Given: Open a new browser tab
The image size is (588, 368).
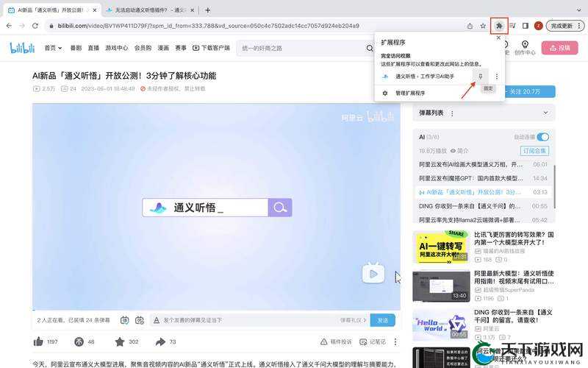Looking at the screenshot, I should coord(207,10).
